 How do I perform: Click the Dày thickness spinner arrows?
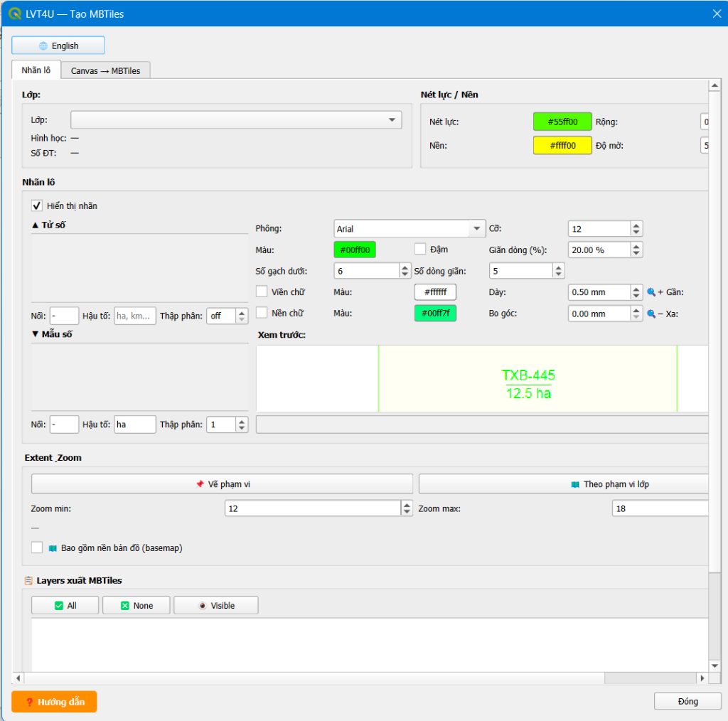click(x=636, y=292)
